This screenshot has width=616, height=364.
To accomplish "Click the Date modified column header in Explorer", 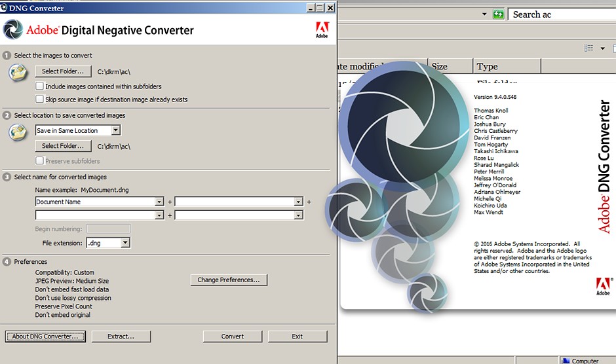I will [x=382, y=66].
